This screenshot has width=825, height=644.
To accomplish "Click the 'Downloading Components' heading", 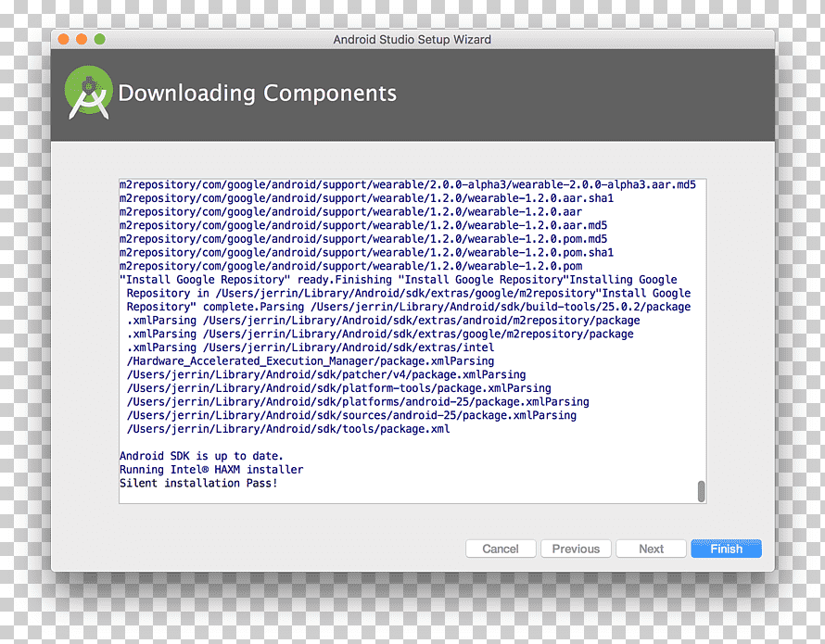I will [x=258, y=94].
